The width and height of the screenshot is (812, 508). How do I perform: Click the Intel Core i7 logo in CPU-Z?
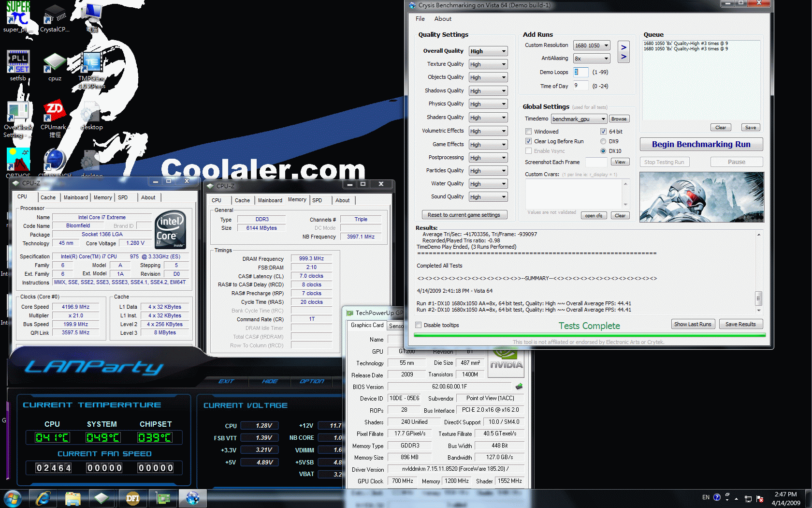(170, 229)
